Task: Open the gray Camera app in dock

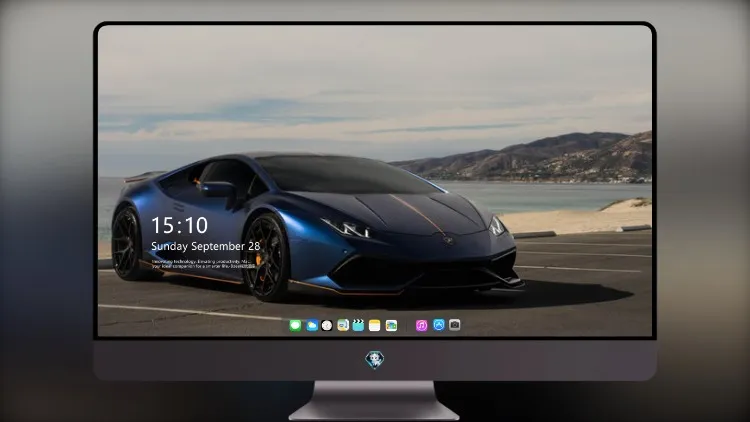Action: point(454,325)
